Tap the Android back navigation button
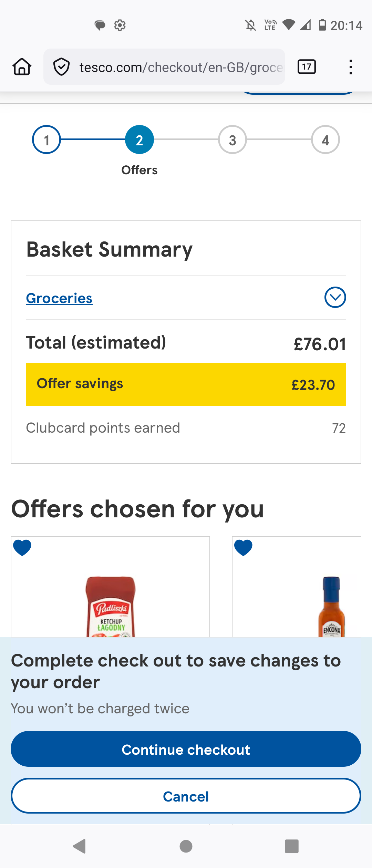Image resolution: width=372 pixels, height=868 pixels. (x=80, y=846)
